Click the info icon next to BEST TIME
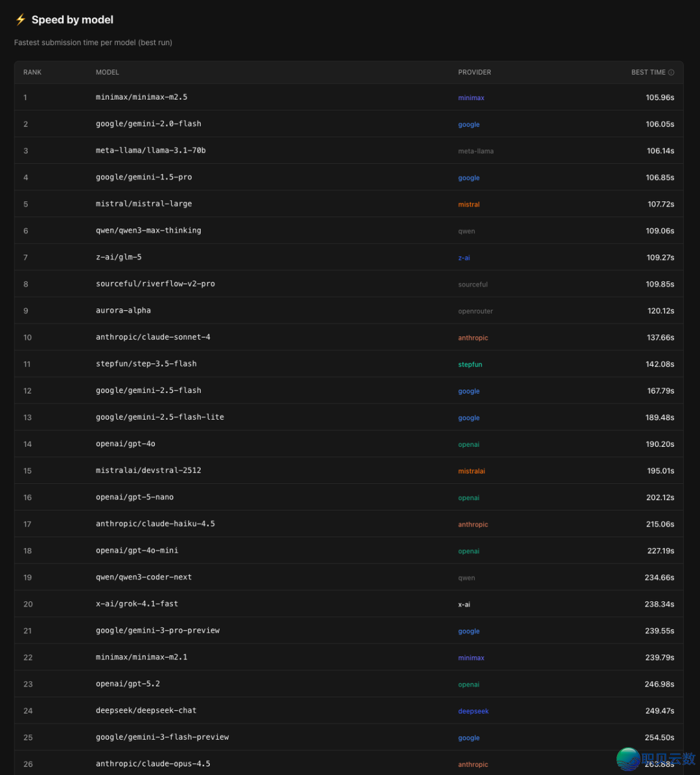The image size is (700, 775). point(671,73)
